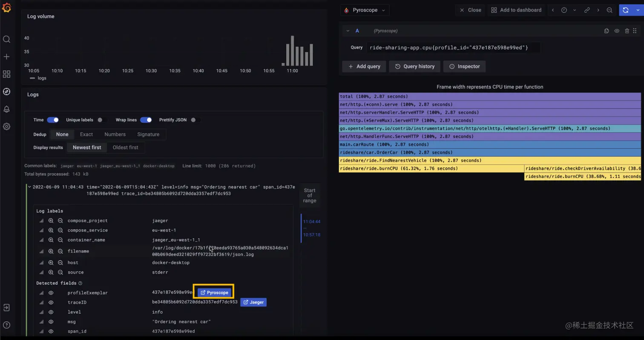Image resolution: width=644 pixels, height=340 pixels.
Task: Collapse the expanded 11:04:43 log row
Action: [x=29, y=187]
